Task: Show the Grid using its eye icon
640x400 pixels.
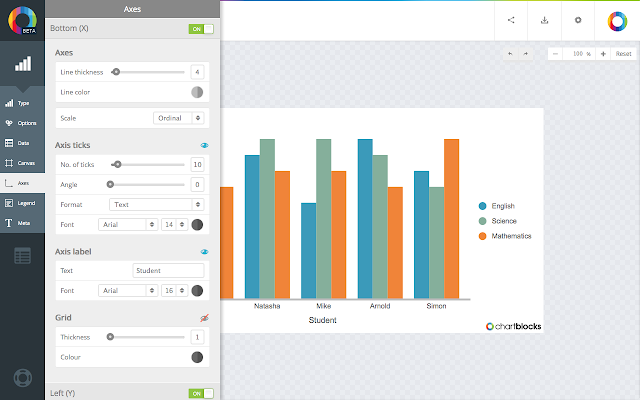Action: click(204, 318)
